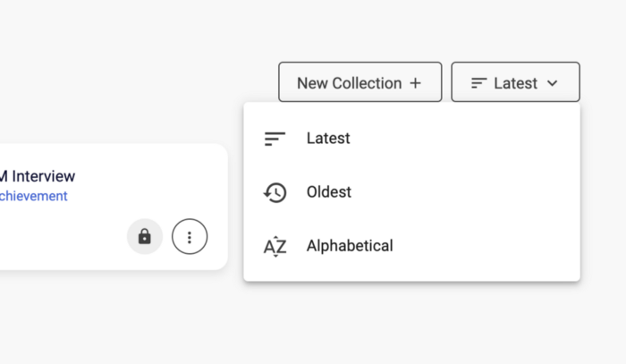
Task: Open the Interview collection title
Action: pos(38,176)
